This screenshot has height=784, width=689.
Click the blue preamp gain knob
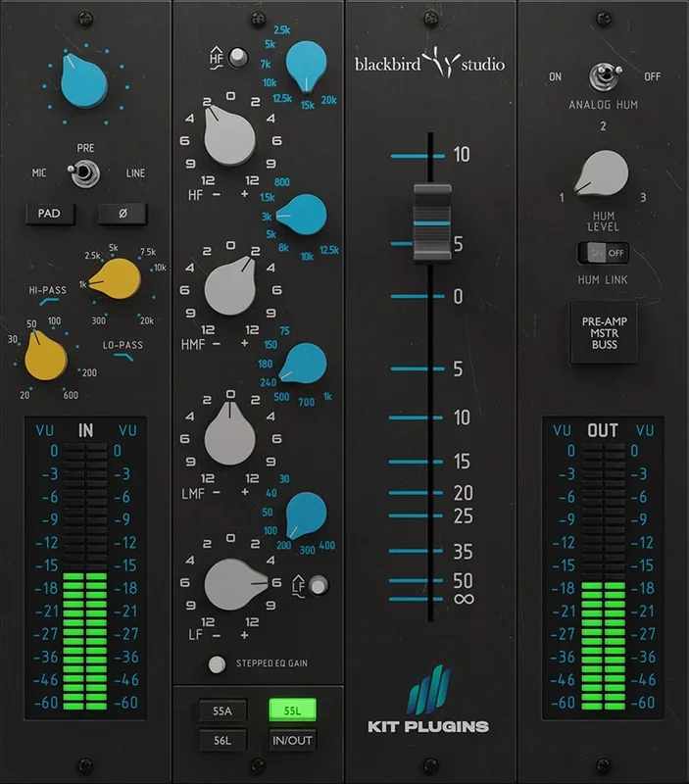click(83, 81)
